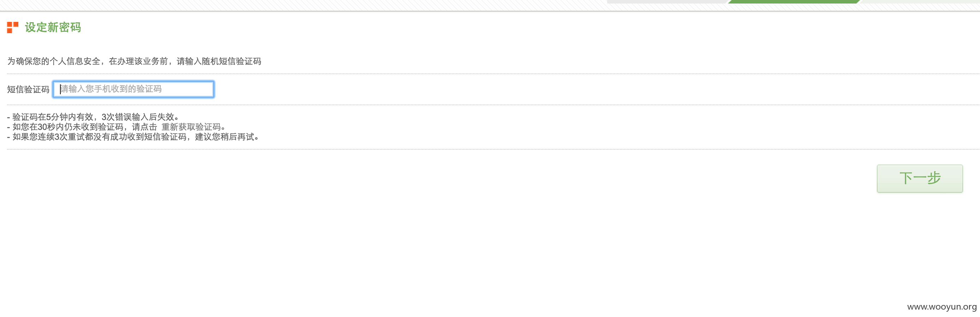Image resolution: width=980 pixels, height=317 pixels.
Task: Click the note starting 如您在30秒内仍未收到验证码
Action: (116, 127)
